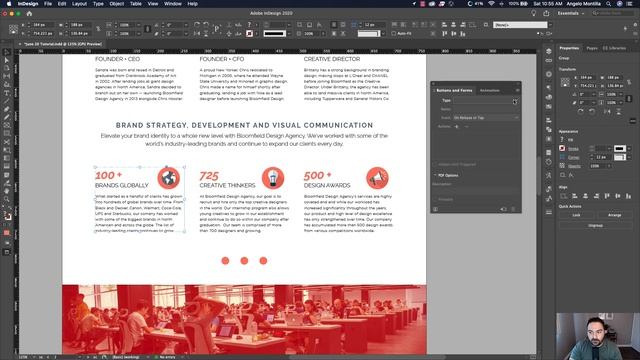This screenshot has height=360, width=640.
Task: Select the Zoom tool in the toolbox
Action: (7, 199)
